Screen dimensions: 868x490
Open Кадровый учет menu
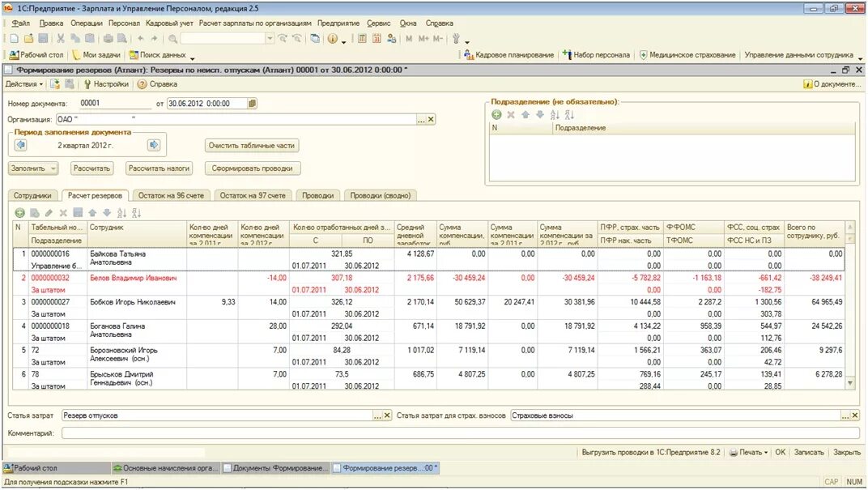(169, 23)
